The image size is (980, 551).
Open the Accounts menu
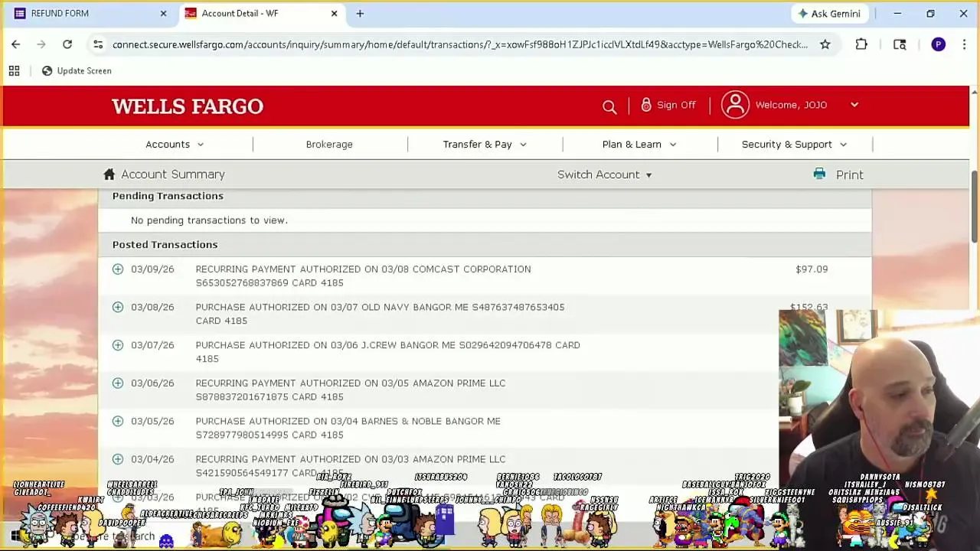[x=175, y=144]
